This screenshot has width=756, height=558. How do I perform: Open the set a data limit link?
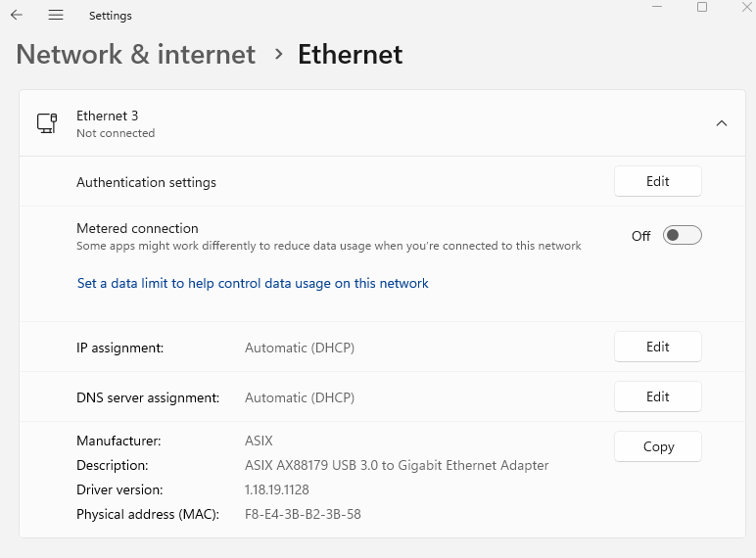point(253,283)
